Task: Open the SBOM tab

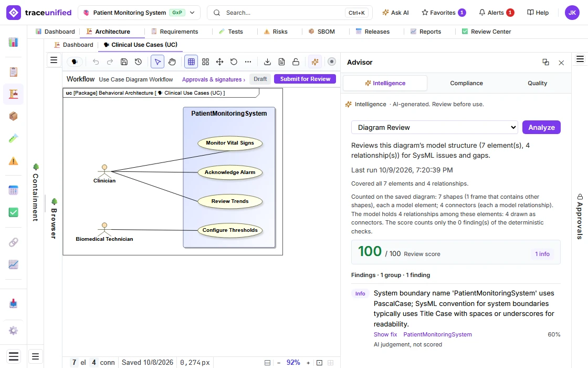Action: point(322,32)
